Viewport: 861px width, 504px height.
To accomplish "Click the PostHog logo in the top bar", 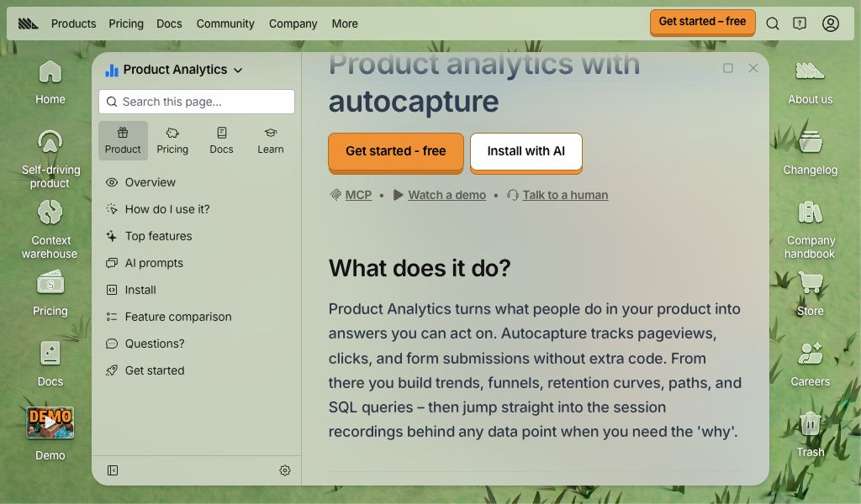I will (x=28, y=24).
